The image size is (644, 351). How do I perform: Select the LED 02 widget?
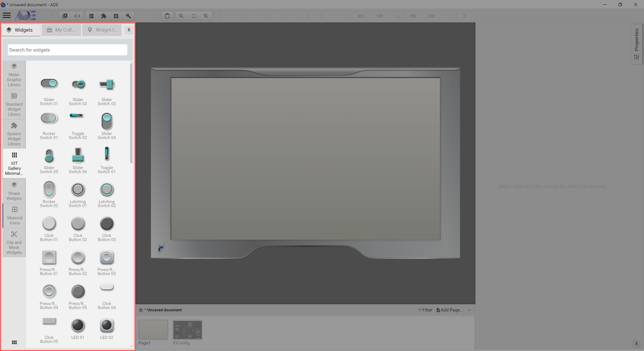tap(107, 328)
